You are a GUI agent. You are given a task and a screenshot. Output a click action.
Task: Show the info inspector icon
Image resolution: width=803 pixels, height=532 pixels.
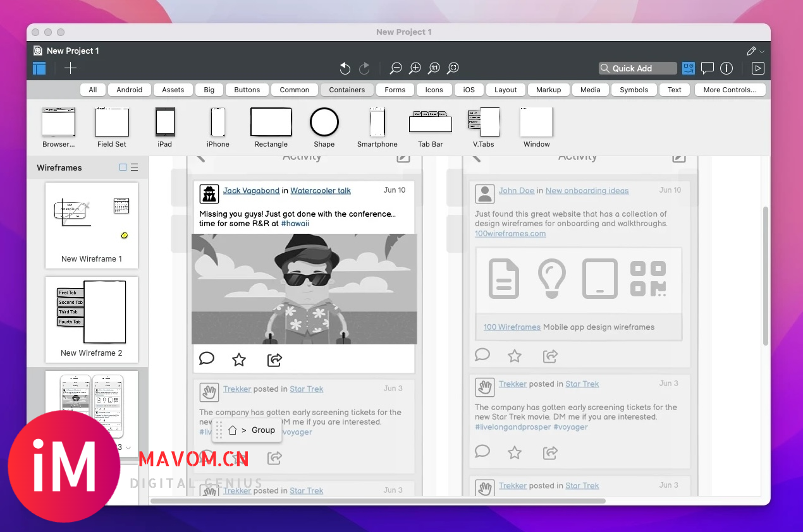tap(726, 68)
